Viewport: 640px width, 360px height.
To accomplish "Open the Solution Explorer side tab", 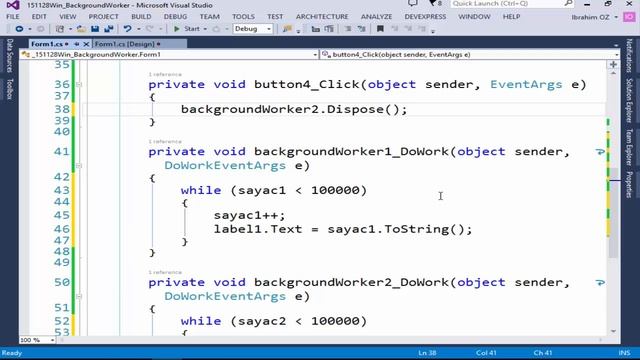I will (629, 100).
